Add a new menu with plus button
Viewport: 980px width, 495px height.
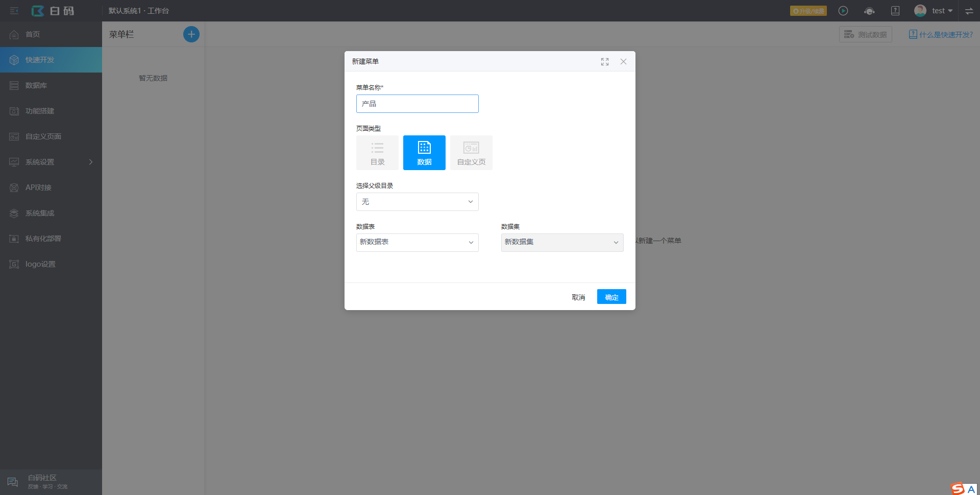191,34
